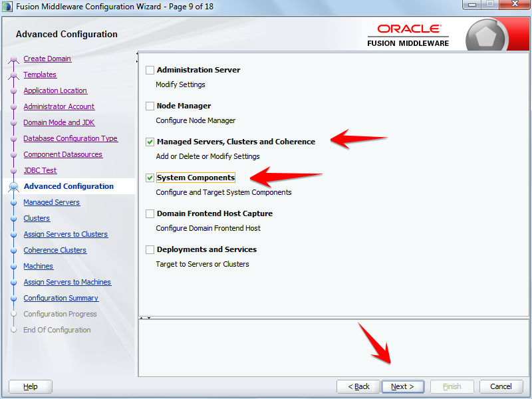The width and height of the screenshot is (532, 399).
Task: Click the hexagonal emblem in the banner
Action: tap(489, 33)
